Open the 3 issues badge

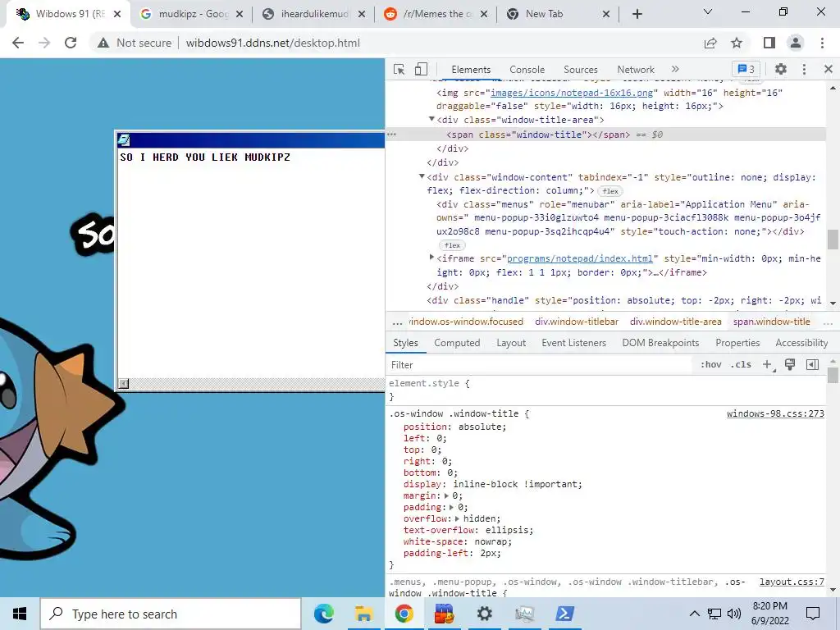click(746, 69)
